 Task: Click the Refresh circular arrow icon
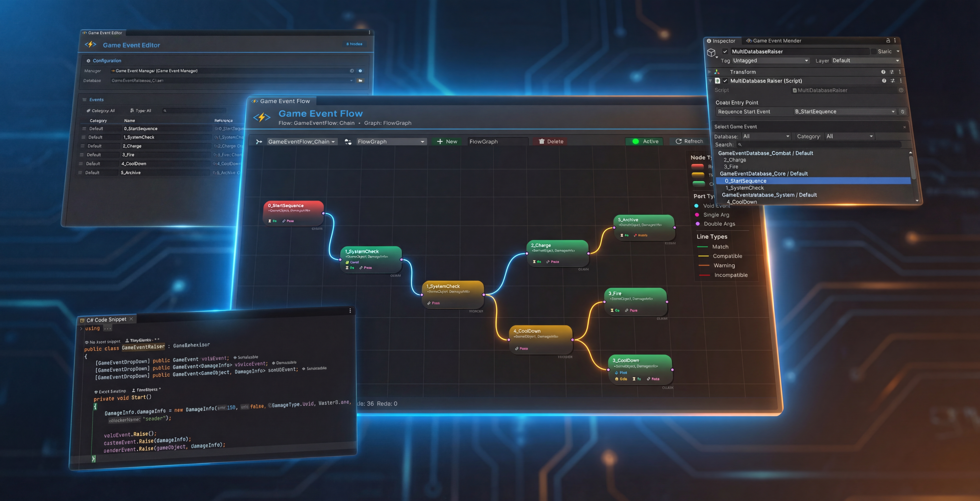[x=678, y=141]
